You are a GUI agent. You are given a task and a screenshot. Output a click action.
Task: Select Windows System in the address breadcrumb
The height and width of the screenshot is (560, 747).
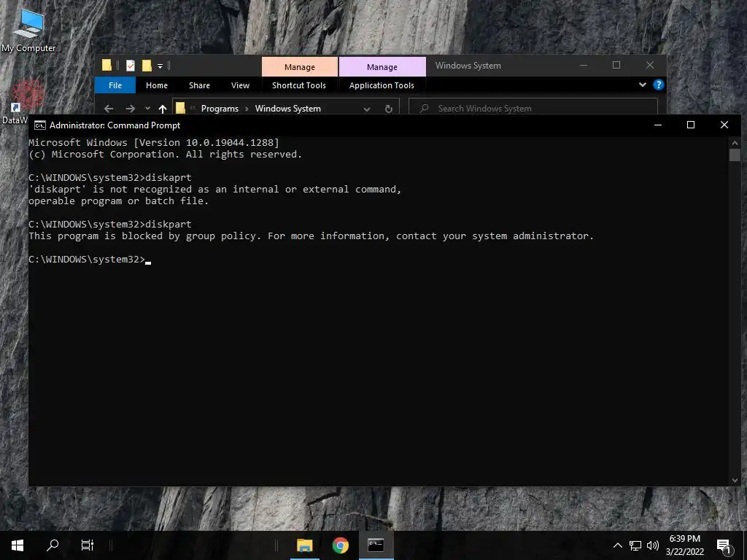(x=287, y=109)
